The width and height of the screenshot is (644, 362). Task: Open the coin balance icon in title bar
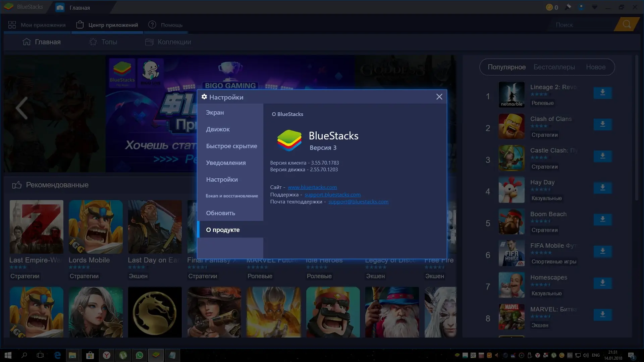pos(549,7)
